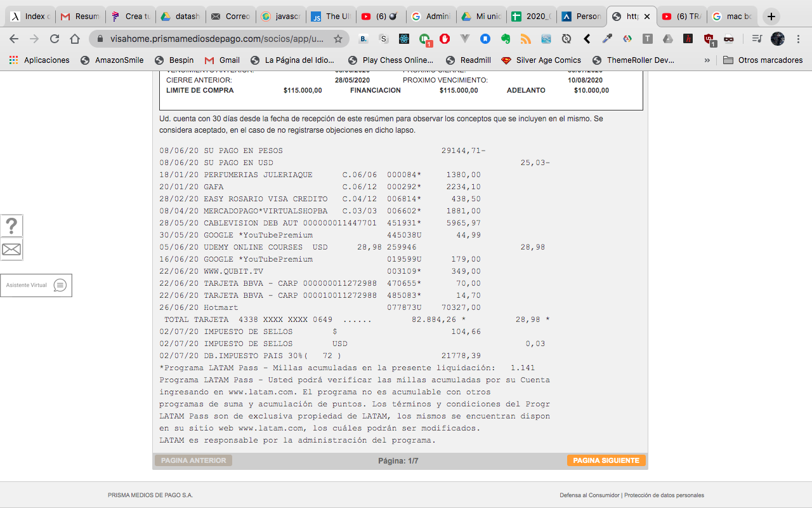Open Protección de datos personales link
812x508 pixels.
click(x=664, y=495)
